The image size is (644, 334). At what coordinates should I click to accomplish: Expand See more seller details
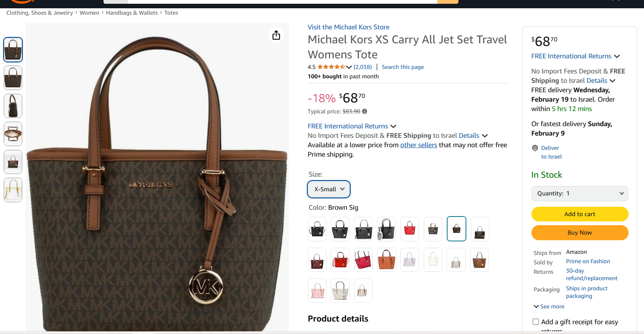[549, 307]
